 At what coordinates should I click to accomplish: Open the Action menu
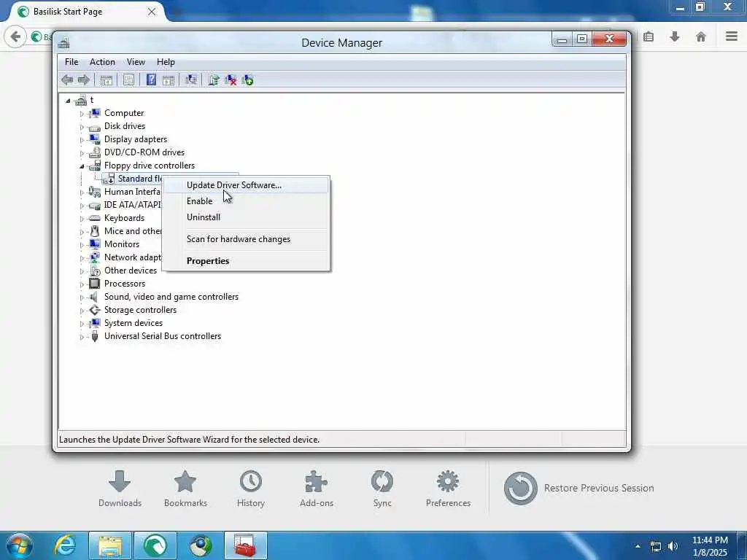pyautogui.click(x=102, y=62)
